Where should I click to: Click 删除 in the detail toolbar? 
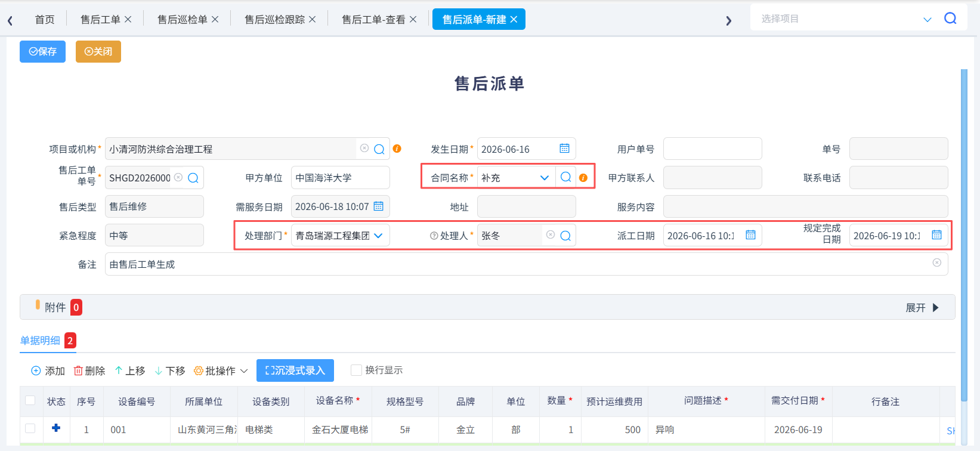(89, 371)
